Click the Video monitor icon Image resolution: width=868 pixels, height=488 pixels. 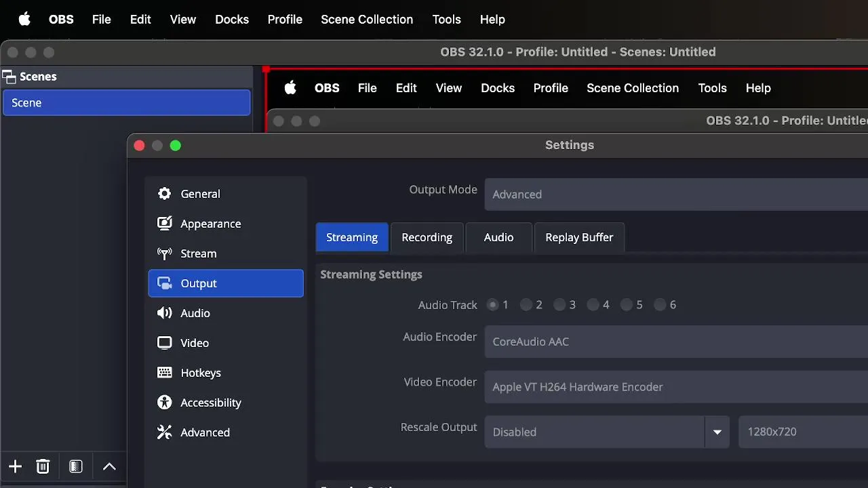pos(164,343)
